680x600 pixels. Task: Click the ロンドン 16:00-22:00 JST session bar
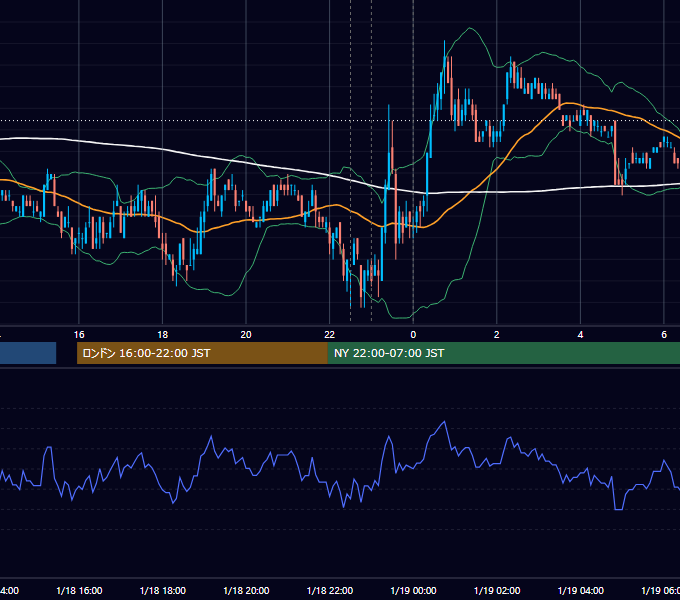tap(202, 353)
